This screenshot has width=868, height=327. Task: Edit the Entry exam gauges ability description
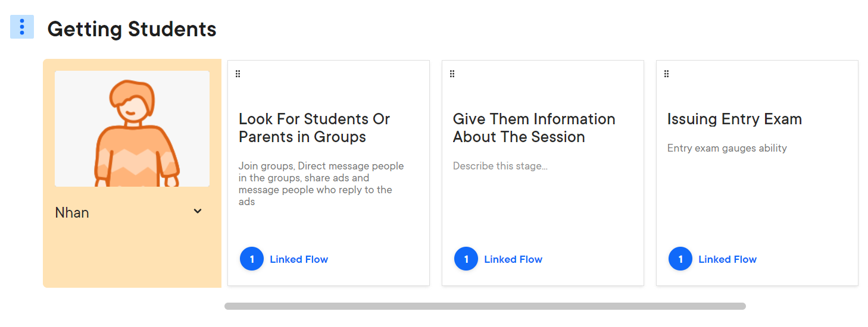[727, 148]
